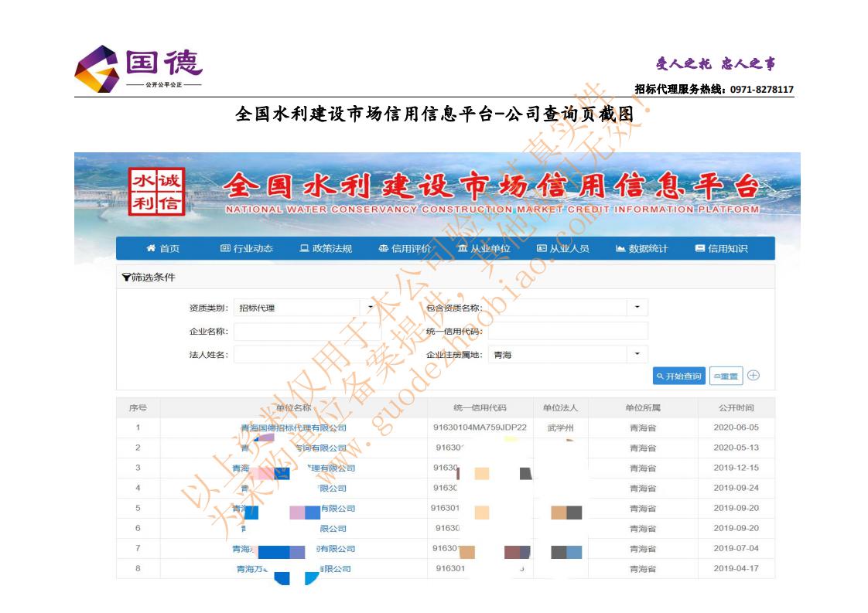Open 青海国德招标代理有限公司 company link
The height and width of the screenshot is (613, 868).
point(293,427)
